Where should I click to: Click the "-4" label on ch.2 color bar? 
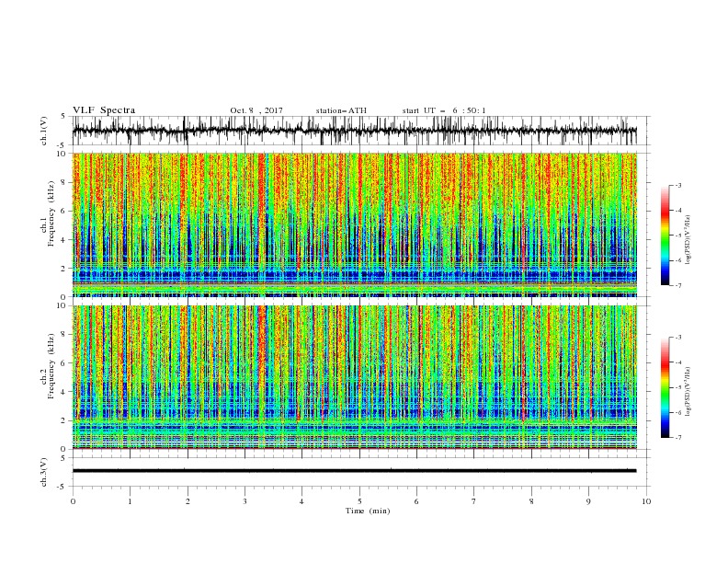pos(677,362)
